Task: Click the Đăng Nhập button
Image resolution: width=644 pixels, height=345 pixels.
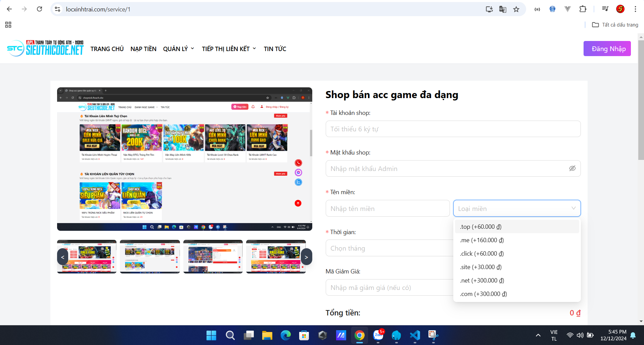Action: pyautogui.click(x=607, y=49)
